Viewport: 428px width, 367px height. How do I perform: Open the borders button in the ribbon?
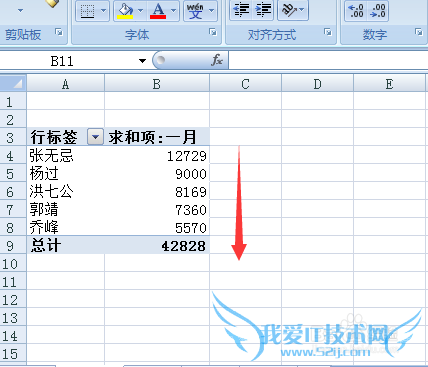tap(87, 11)
